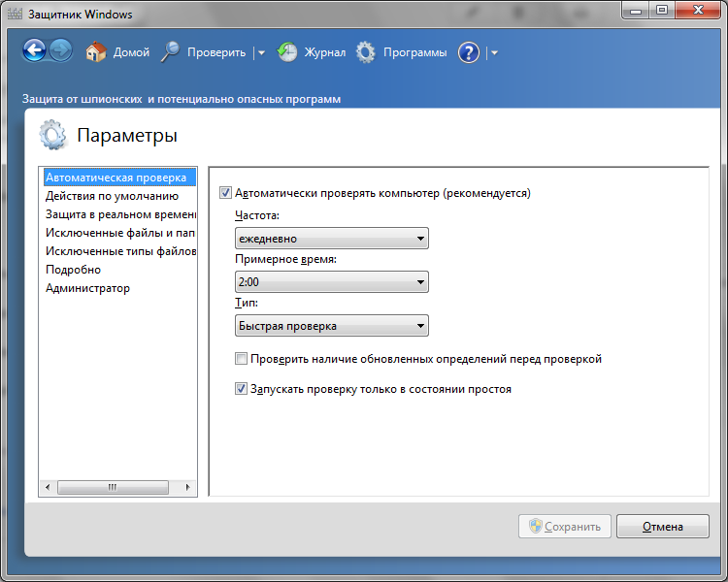728x582 pixels.
Task: Select Исключенные типы файлов item
Action: (120, 251)
